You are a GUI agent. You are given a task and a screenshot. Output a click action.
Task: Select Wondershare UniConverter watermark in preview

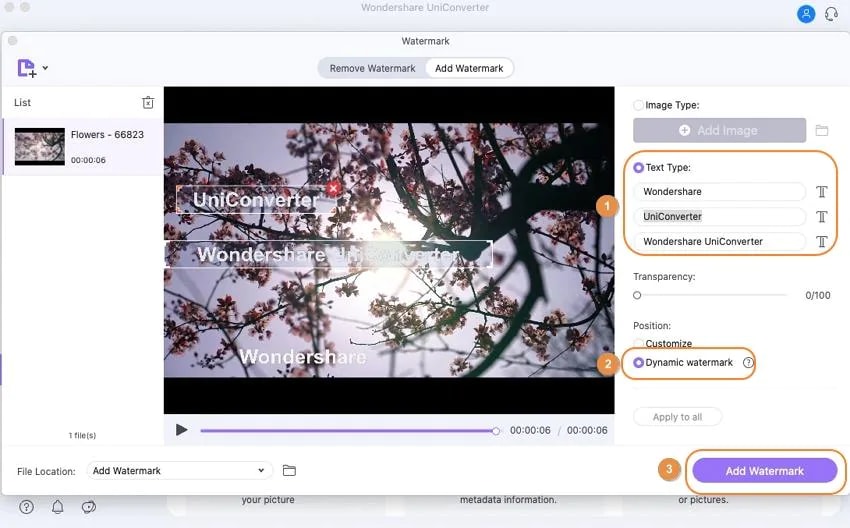[x=329, y=254]
